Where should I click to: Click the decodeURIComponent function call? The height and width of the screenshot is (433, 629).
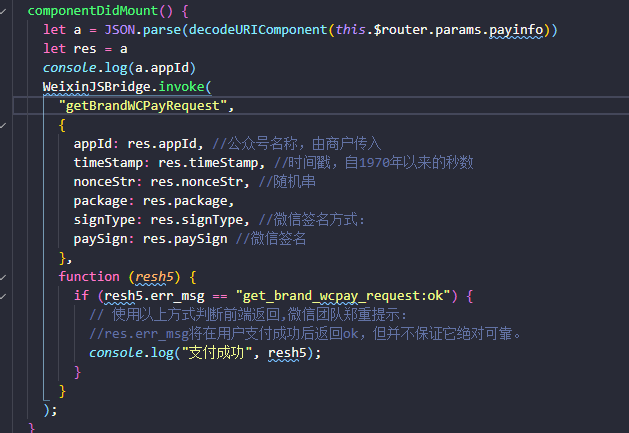pyautogui.click(x=258, y=30)
